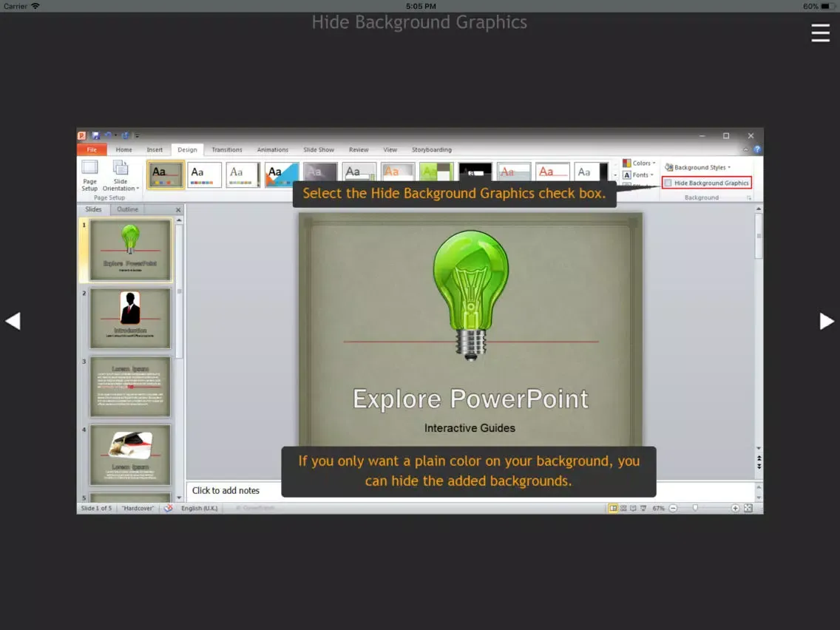
Task: Open the hamburger menu
Action: (819, 33)
